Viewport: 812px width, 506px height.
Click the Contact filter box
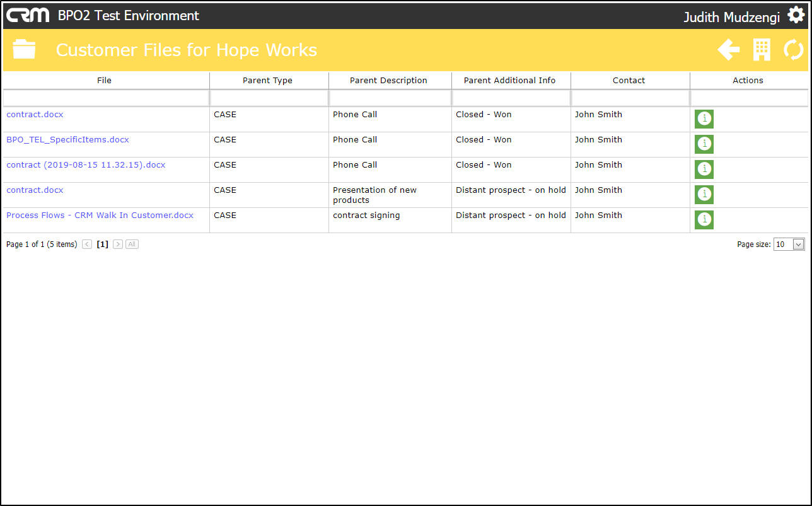click(x=630, y=98)
